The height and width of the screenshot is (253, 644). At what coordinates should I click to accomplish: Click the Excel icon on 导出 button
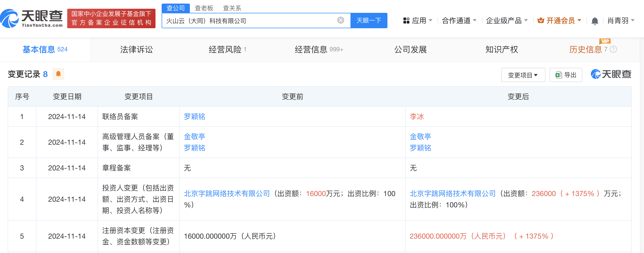click(558, 75)
